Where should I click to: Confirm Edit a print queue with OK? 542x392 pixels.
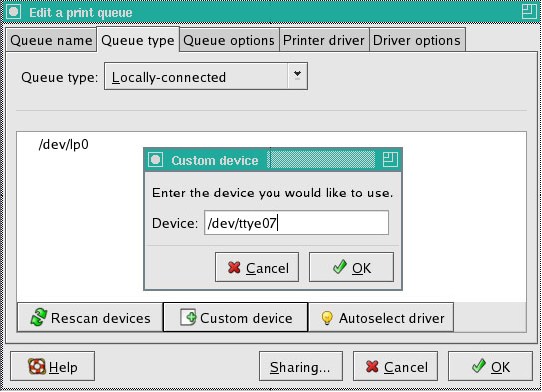tap(490, 366)
